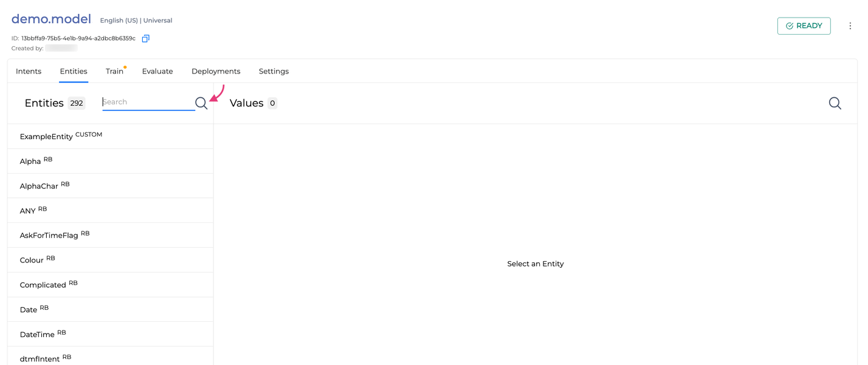Go to the Evaluate tab
Screen dimensions: 868x365
[157, 71]
